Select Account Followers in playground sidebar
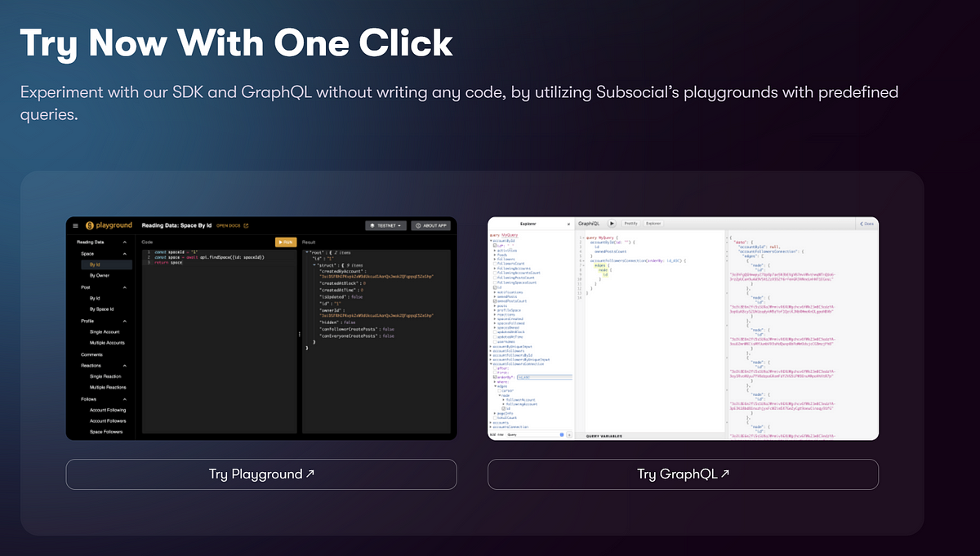This screenshot has height=556, width=980. coord(108,420)
